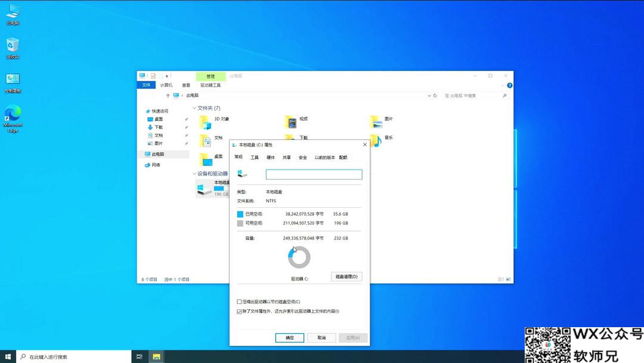Click the gray free space color swatch
This screenshot has width=644, height=363.
240,223
